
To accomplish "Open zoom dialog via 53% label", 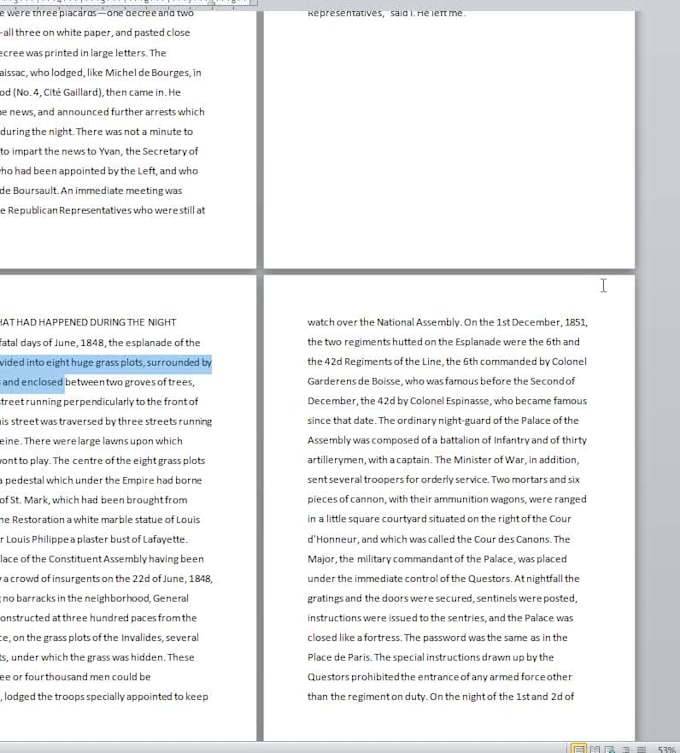I will 667,749.
